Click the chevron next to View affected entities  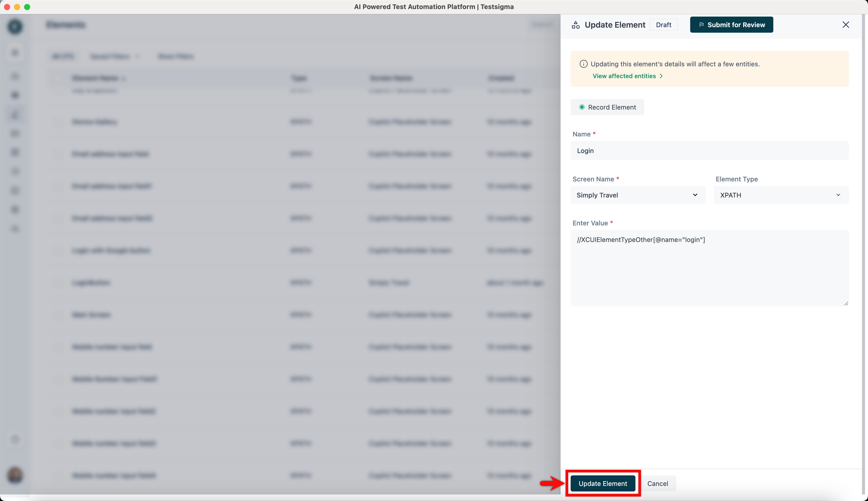pos(661,76)
